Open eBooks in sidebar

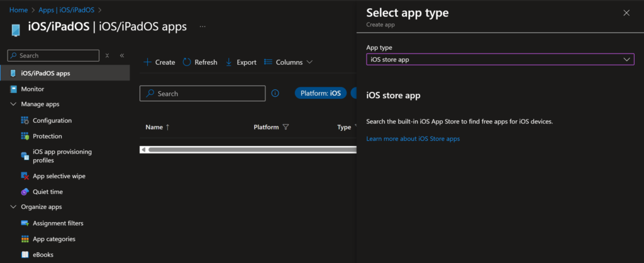coord(43,254)
